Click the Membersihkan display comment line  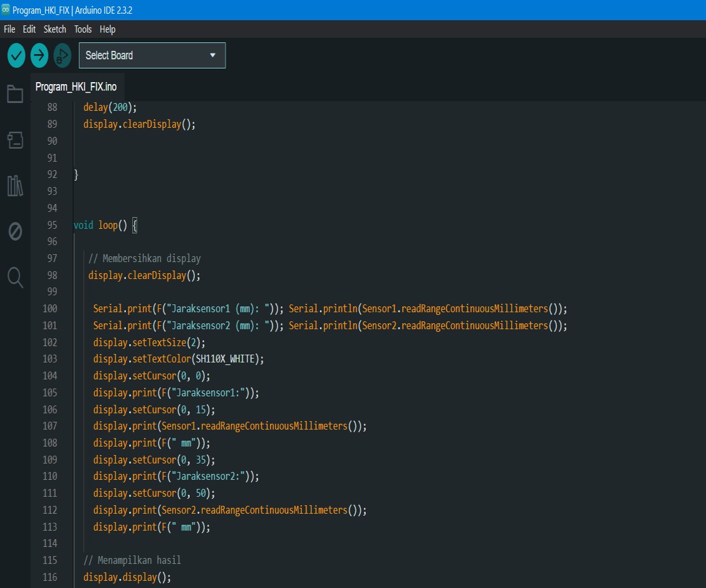point(144,259)
